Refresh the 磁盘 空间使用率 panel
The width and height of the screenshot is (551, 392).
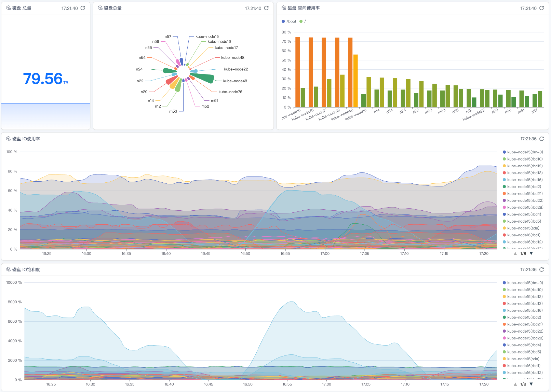(541, 8)
